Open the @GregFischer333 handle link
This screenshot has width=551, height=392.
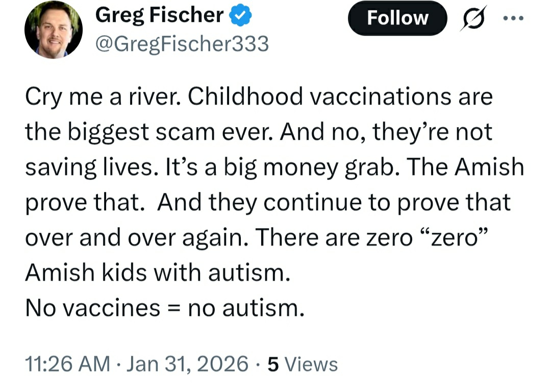tap(182, 45)
